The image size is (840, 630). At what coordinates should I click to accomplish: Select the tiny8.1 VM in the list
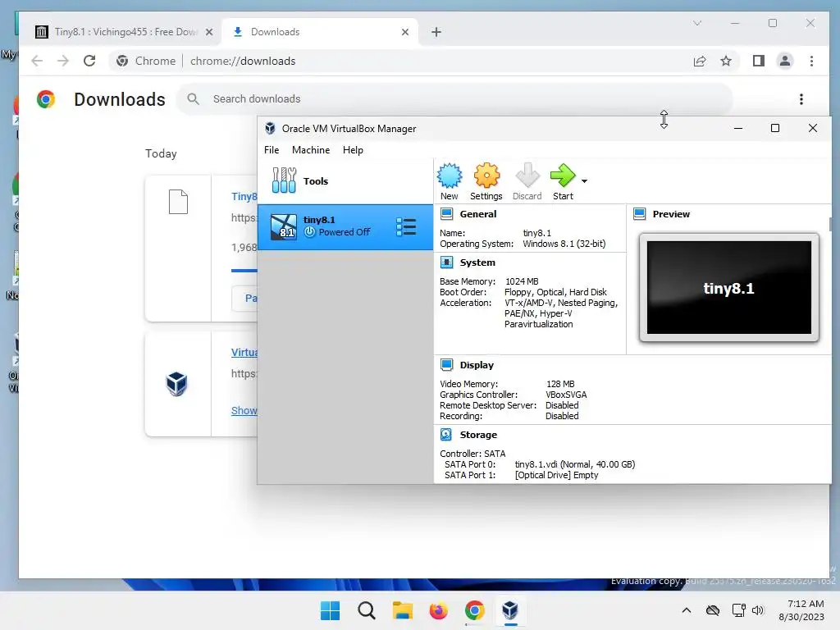click(x=345, y=226)
